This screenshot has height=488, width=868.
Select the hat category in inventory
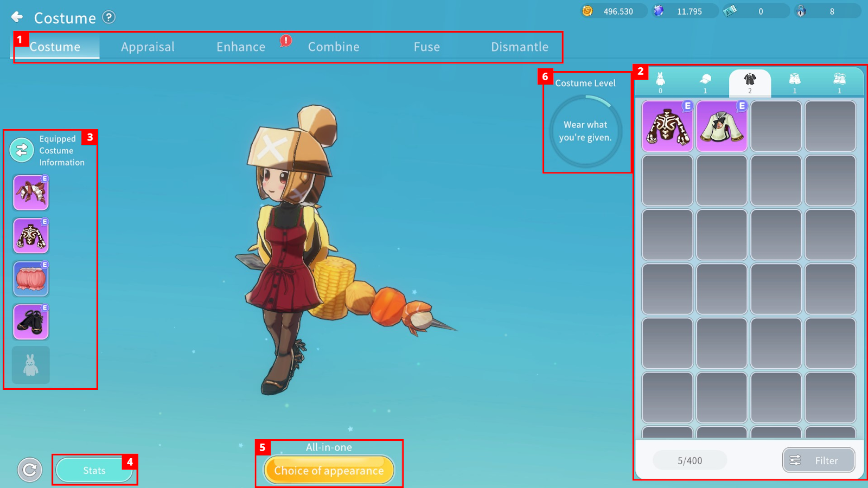point(705,82)
